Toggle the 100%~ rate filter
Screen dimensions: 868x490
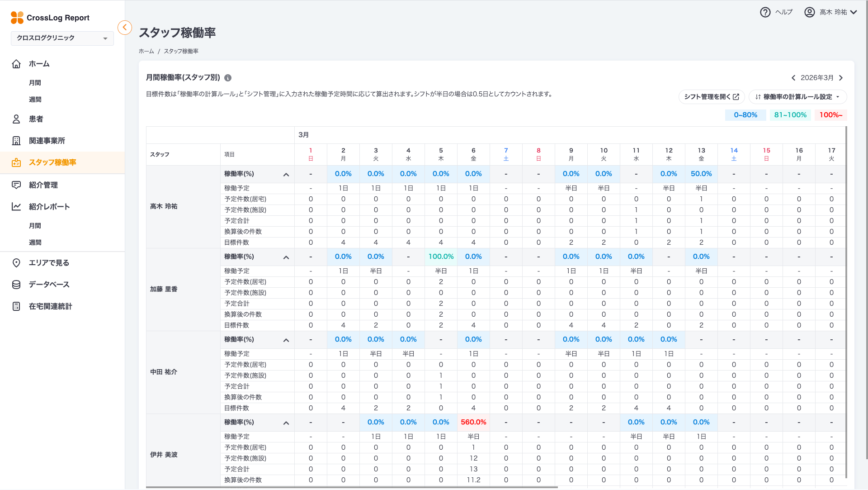click(831, 115)
